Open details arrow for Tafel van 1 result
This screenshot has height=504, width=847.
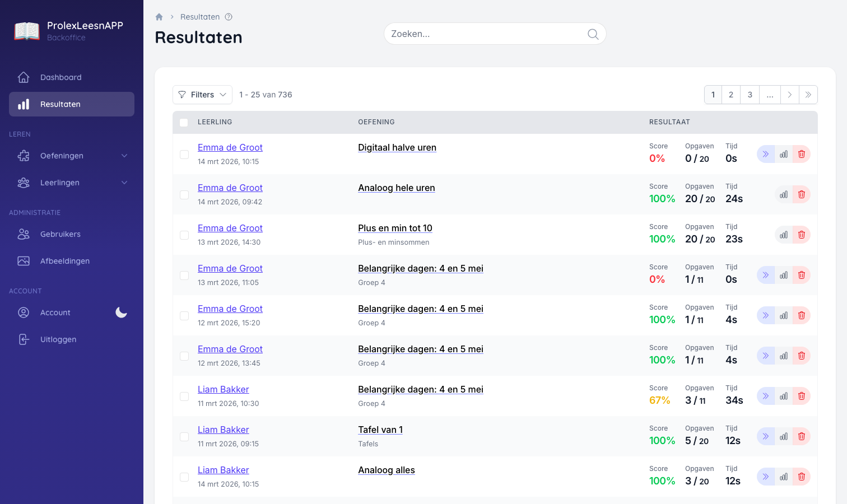click(765, 436)
